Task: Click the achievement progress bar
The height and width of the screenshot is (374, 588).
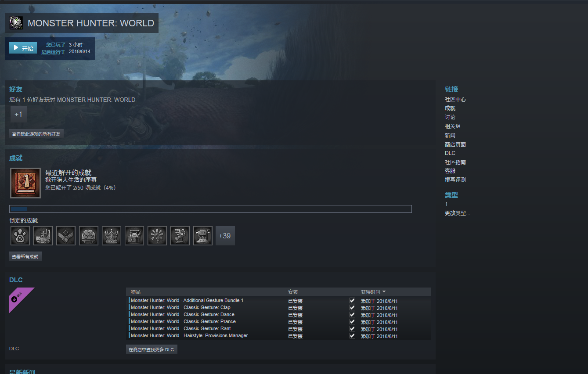Action: [x=210, y=209]
